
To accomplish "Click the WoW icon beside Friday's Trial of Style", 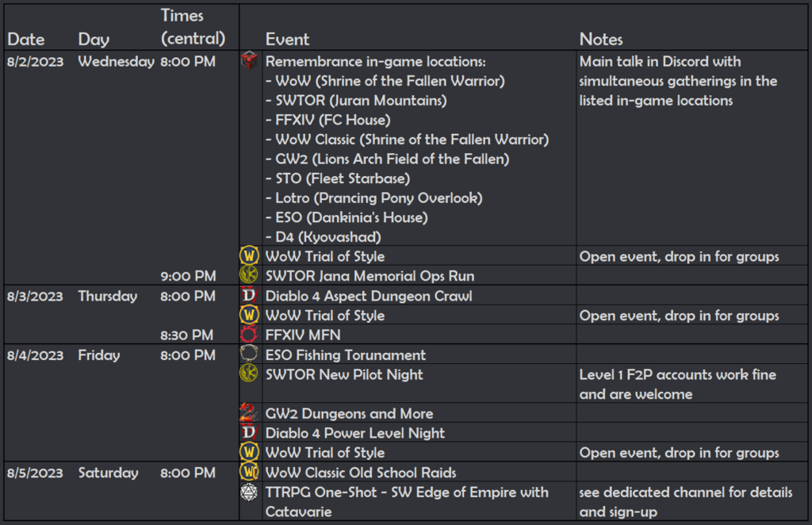I will [249, 452].
